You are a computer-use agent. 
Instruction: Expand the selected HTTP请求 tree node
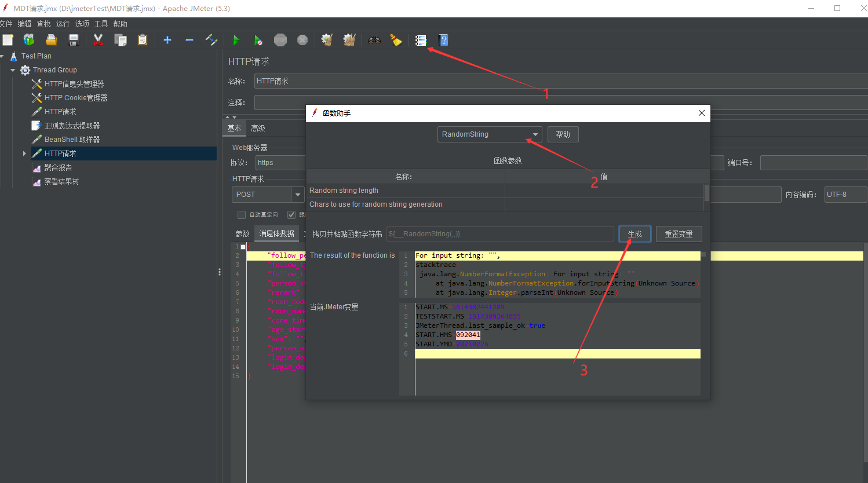click(24, 153)
